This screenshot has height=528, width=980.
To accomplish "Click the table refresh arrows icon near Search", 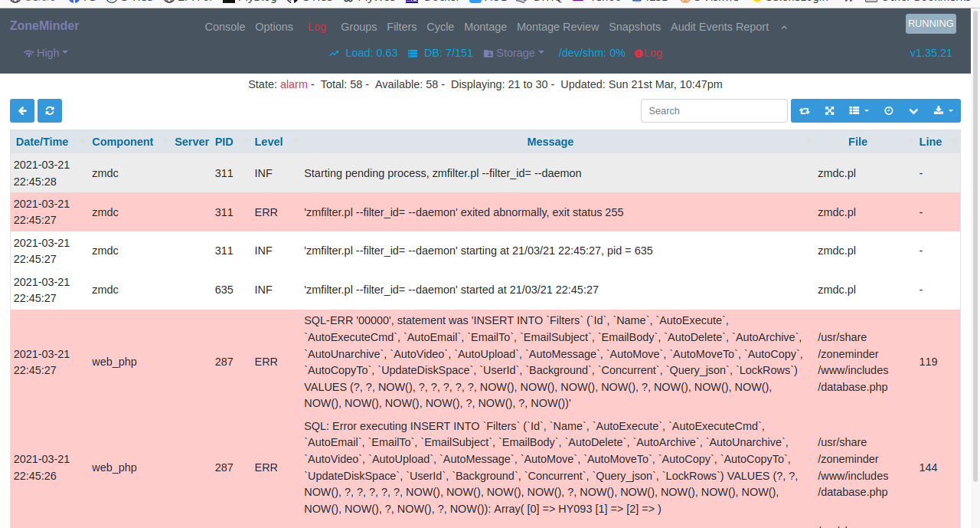I will coord(804,110).
